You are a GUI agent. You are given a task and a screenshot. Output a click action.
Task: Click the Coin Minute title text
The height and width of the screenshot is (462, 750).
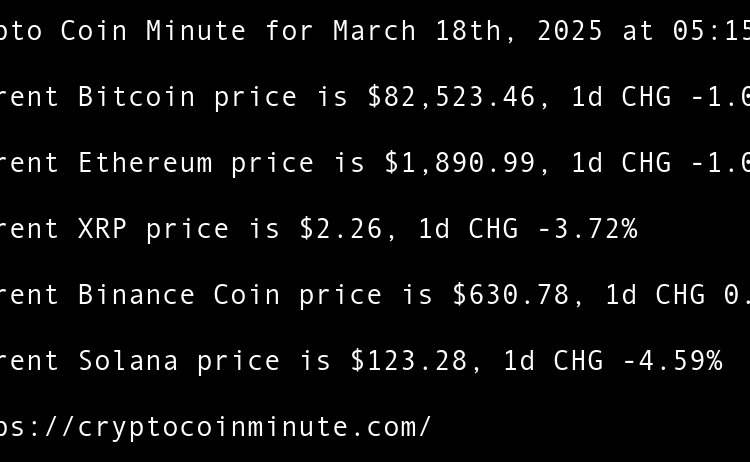(153, 31)
